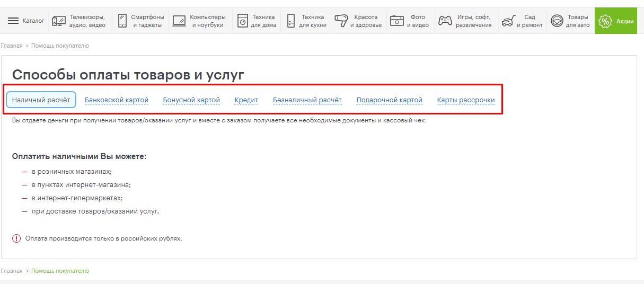Click the TV icon for Телевизоры, аудио, видео
The height and width of the screenshot is (284, 644).
[x=59, y=21]
